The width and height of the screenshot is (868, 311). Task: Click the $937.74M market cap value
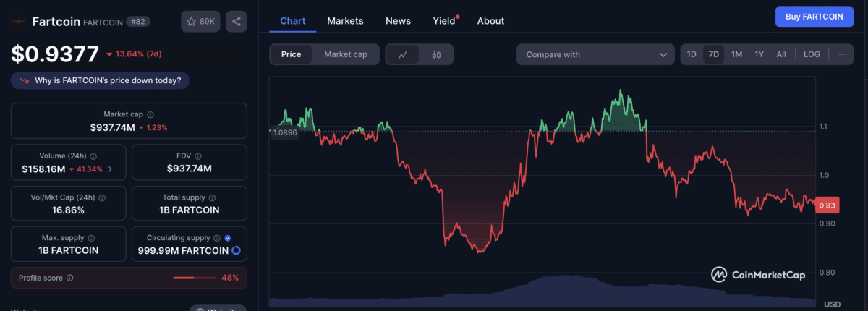(112, 127)
